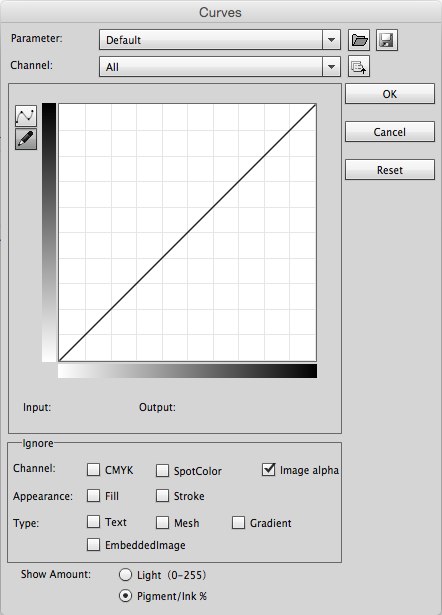Expand the Channel dropdown arrow
The image size is (442, 615).
click(x=331, y=67)
